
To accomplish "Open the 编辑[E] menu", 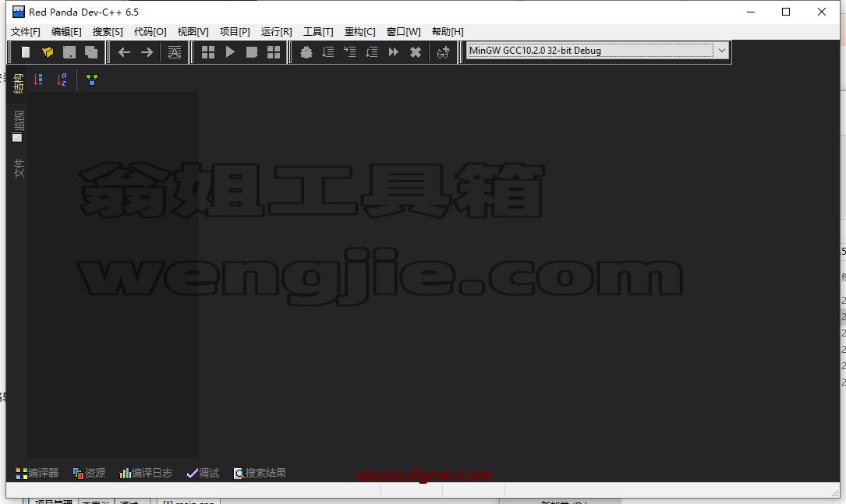I will click(x=66, y=32).
